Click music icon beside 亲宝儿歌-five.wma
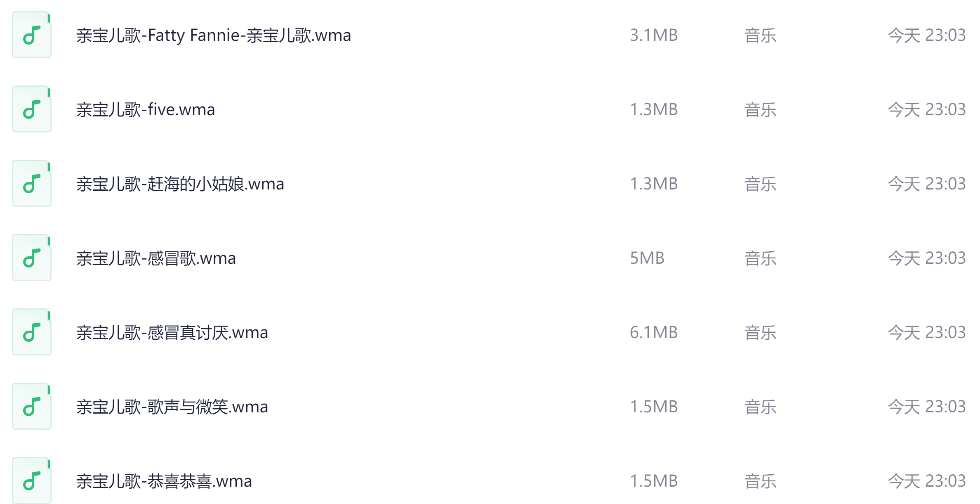Screen dimensions: 980x504 [32, 109]
